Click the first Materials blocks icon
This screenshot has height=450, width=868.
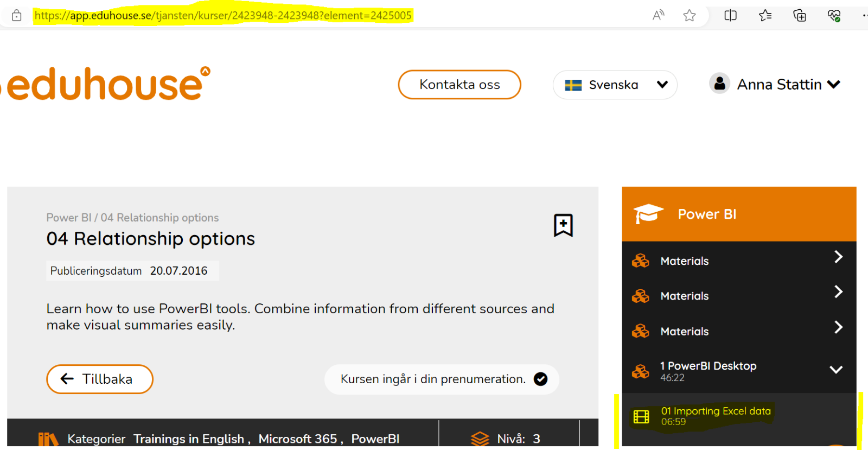641,261
